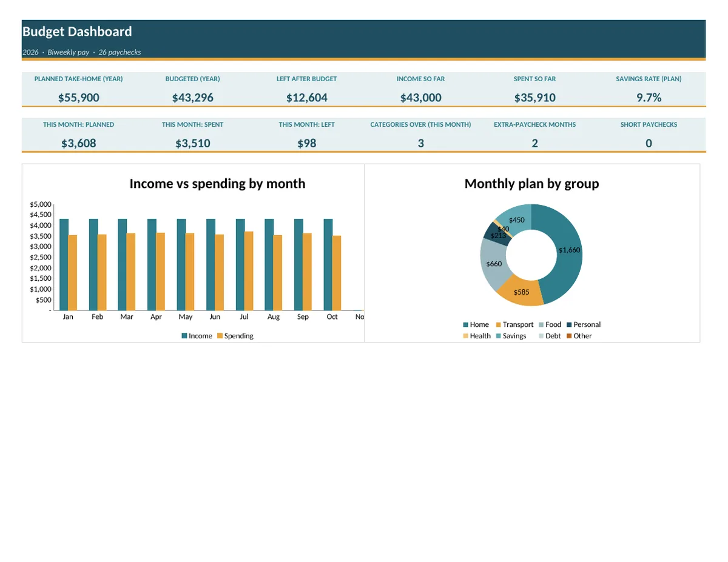
Task: Select the 'THIS MONTH: LEFT' label
Action: pos(306,124)
